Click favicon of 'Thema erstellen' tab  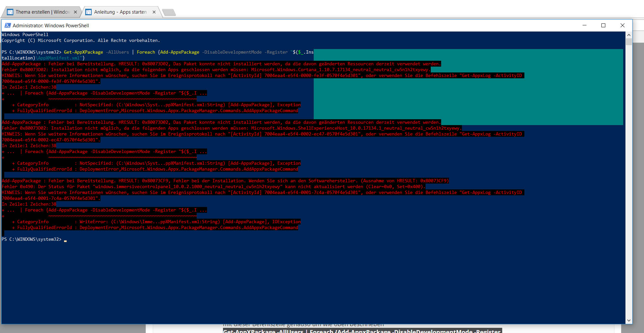(x=10, y=12)
